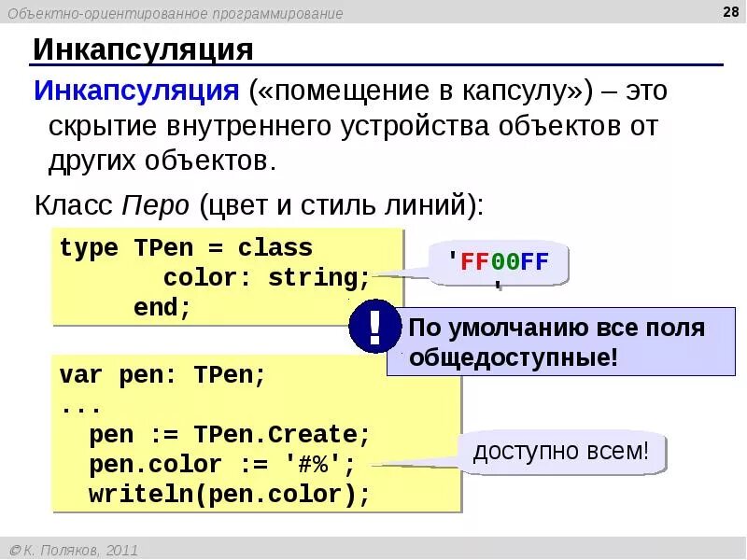Click code line "color: string;"
The height and width of the screenshot is (560, 747).
[x=267, y=277]
